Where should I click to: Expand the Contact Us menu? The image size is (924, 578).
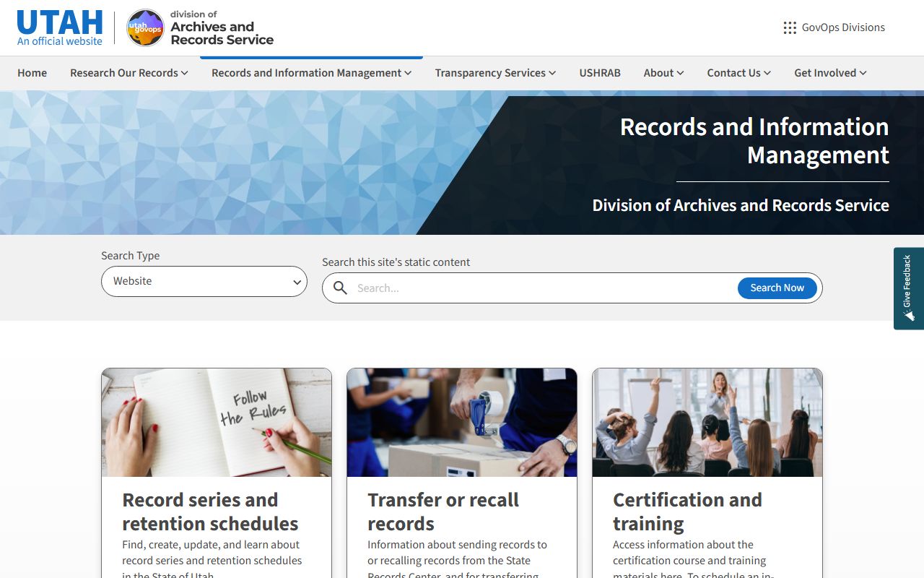[738, 73]
